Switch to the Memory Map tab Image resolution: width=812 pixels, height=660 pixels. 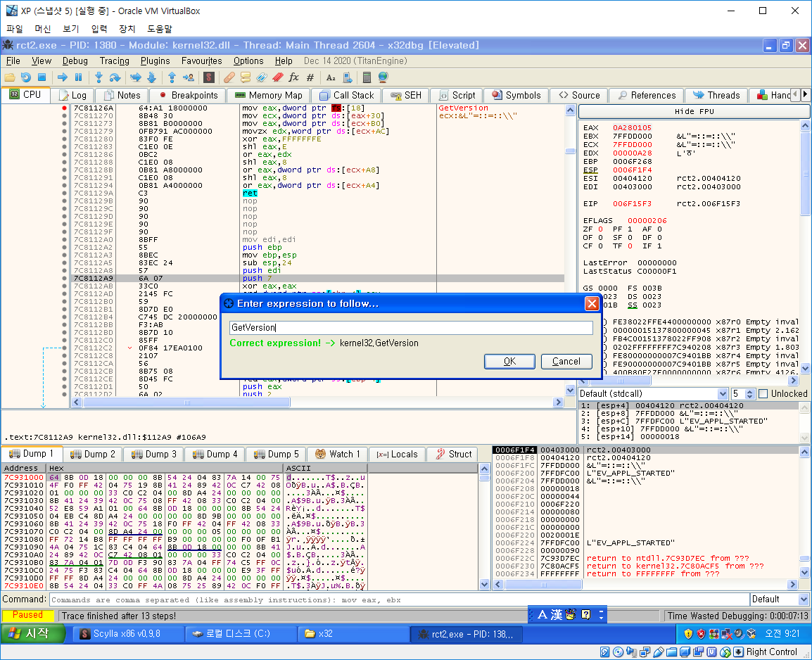click(269, 95)
